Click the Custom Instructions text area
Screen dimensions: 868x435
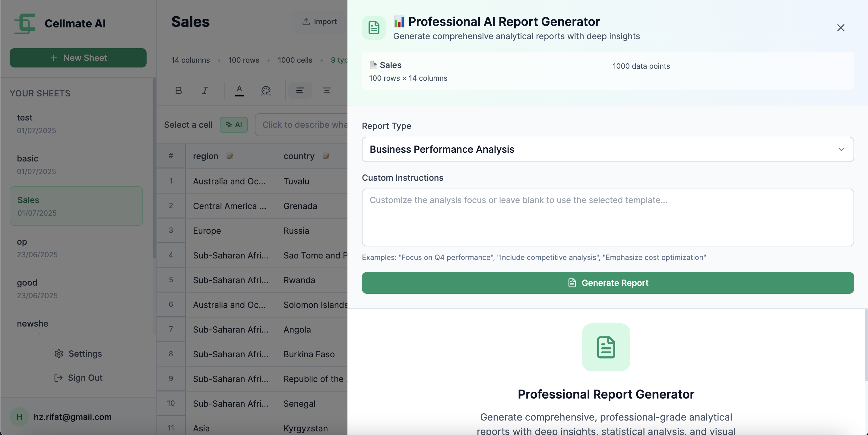click(x=607, y=217)
